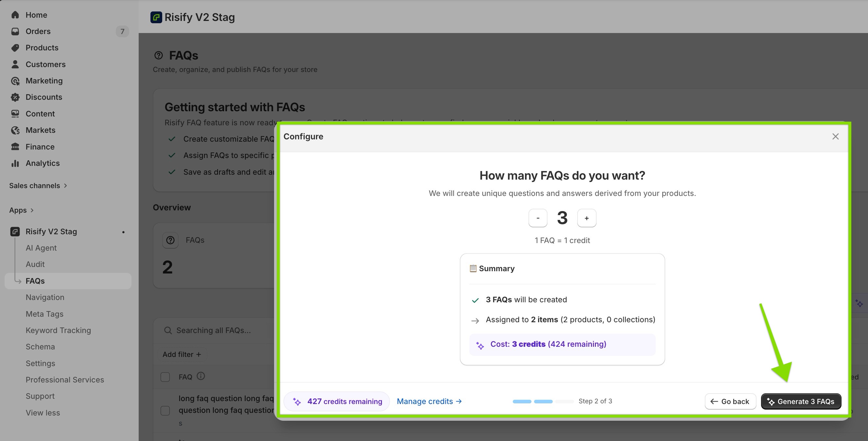Click the Markets globe icon
868x441 pixels.
point(15,130)
